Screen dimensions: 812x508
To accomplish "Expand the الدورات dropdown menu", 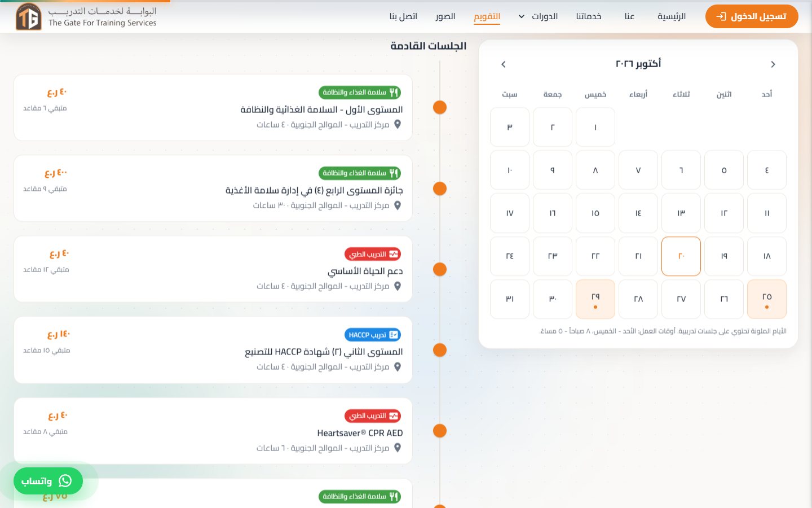I will coord(538,16).
